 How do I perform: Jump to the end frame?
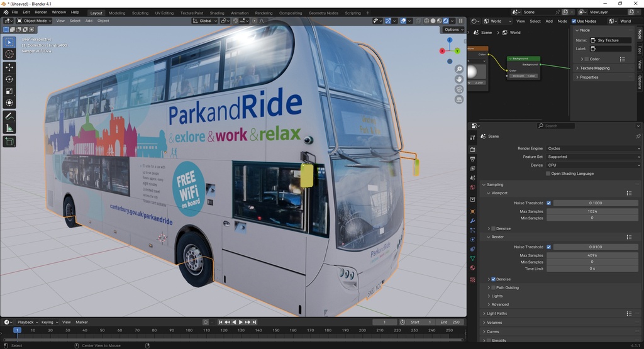[x=254, y=323]
